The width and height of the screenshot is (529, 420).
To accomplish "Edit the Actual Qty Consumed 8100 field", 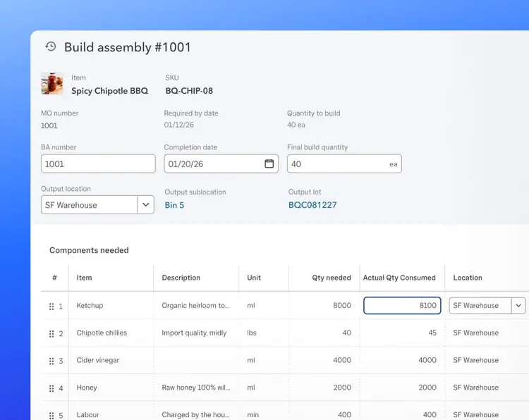I will [x=402, y=305].
